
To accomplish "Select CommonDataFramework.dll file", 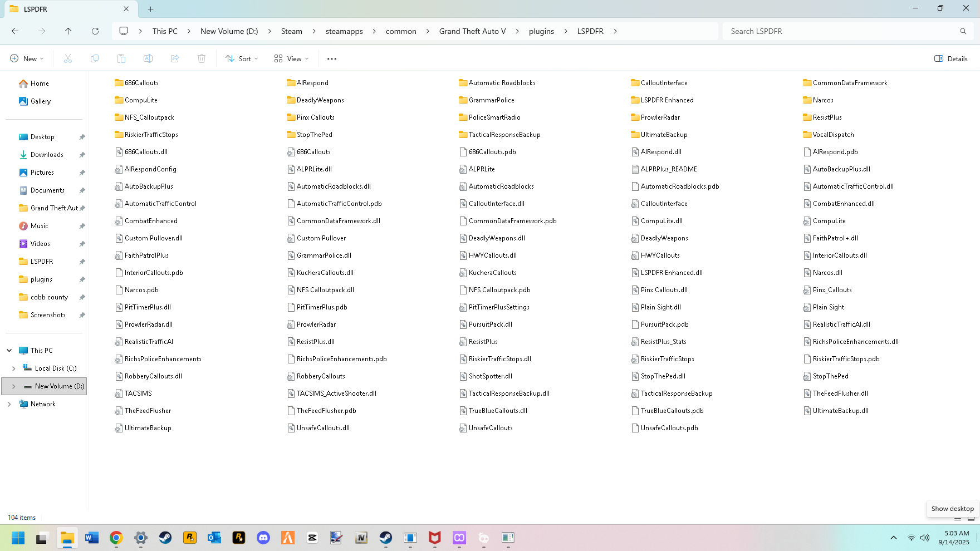I will pyautogui.click(x=334, y=221).
